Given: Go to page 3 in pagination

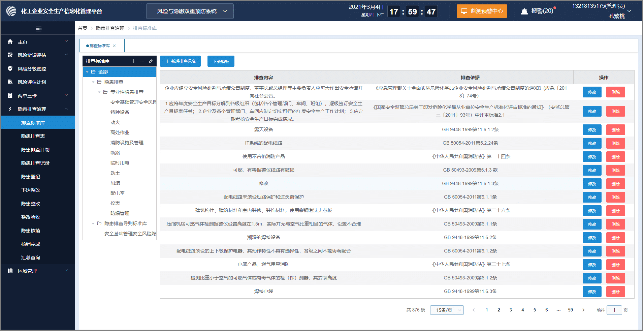Looking at the screenshot, I should click(511, 310).
